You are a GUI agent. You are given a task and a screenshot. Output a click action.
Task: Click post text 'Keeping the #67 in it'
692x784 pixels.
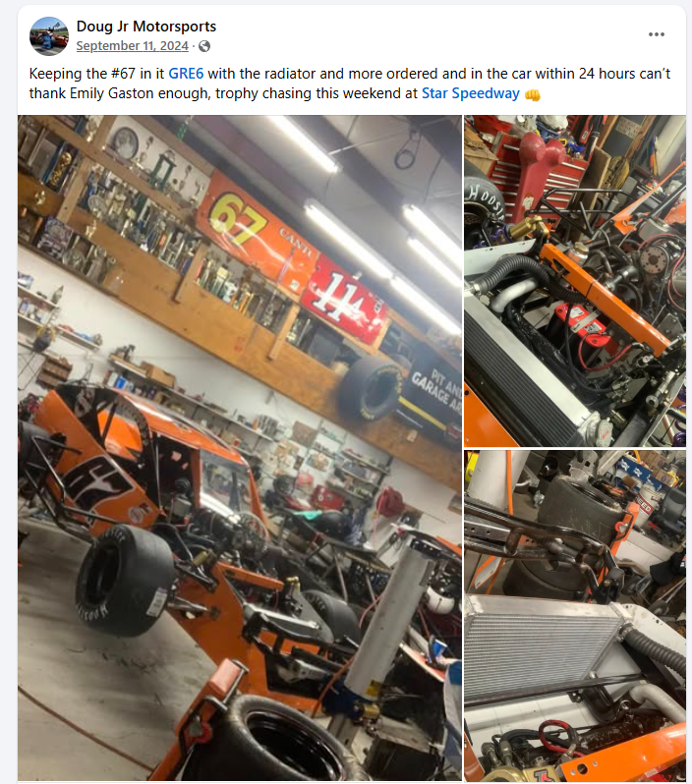(96, 74)
